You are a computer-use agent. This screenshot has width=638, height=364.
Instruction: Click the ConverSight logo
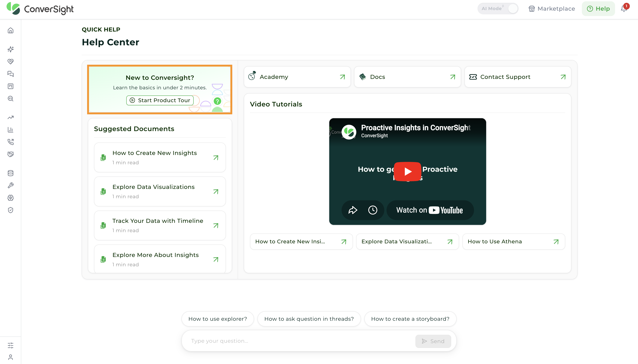tap(40, 9)
